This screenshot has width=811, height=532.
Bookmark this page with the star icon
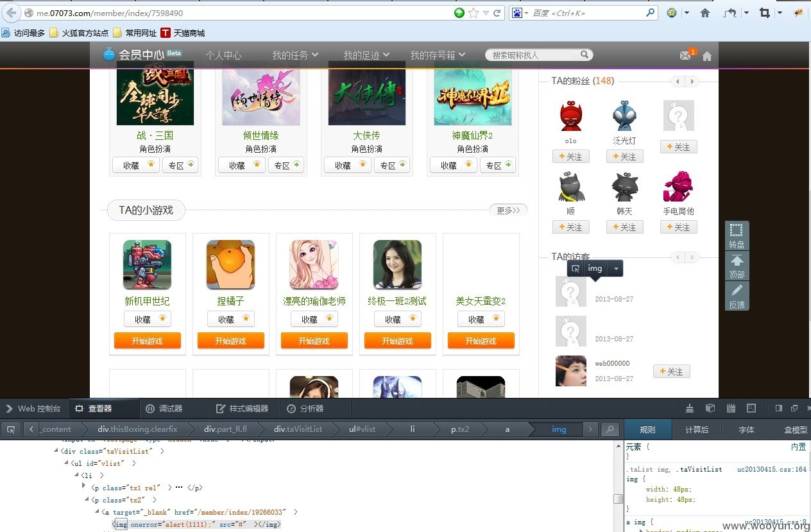[x=474, y=13]
